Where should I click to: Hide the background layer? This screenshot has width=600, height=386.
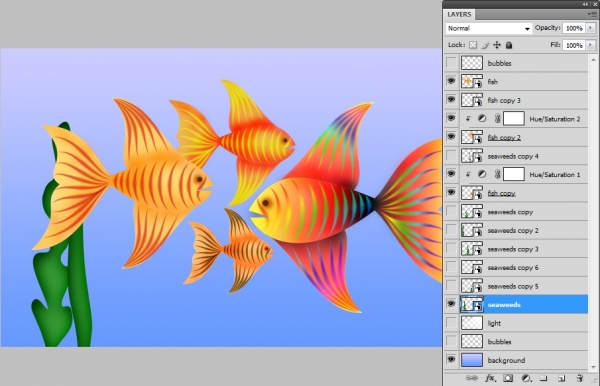[452, 360]
